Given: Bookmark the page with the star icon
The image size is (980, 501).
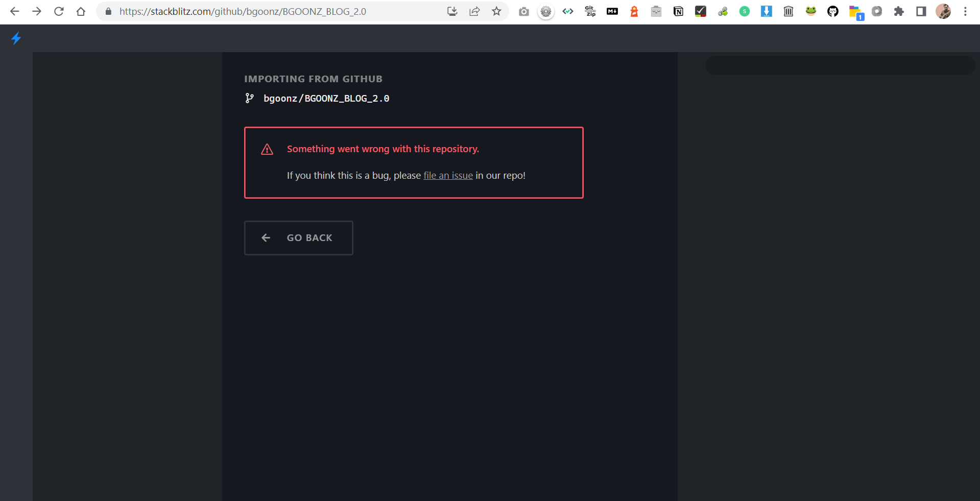Looking at the screenshot, I should click(x=496, y=11).
